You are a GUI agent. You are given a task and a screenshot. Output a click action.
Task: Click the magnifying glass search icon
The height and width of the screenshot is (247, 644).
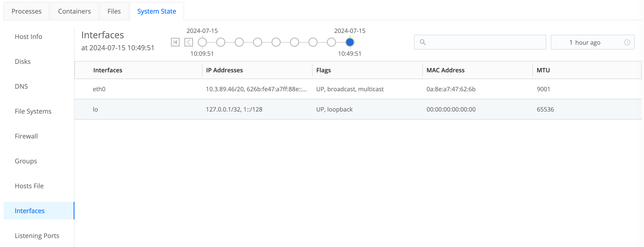[423, 42]
